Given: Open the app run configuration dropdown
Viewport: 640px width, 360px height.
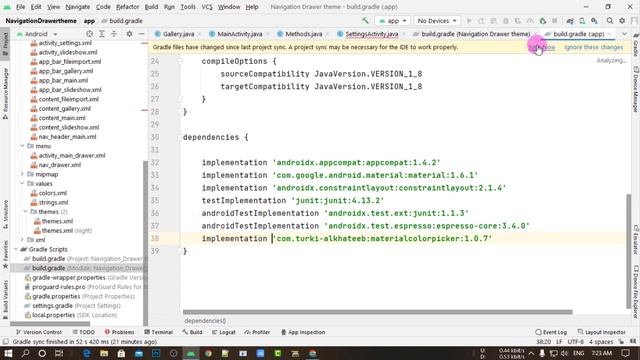Looking at the screenshot, I should (x=392, y=20).
